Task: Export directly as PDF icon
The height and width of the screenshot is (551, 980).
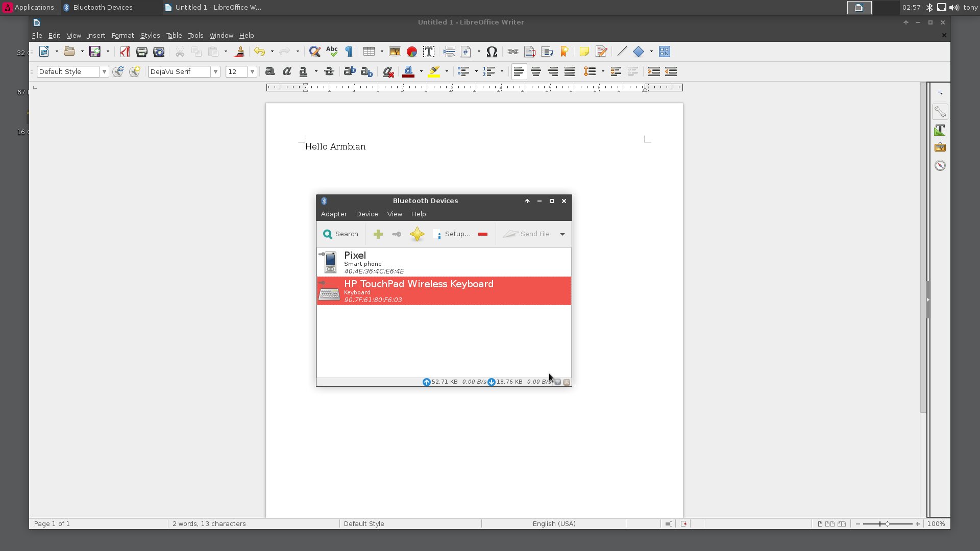Action: click(125, 52)
